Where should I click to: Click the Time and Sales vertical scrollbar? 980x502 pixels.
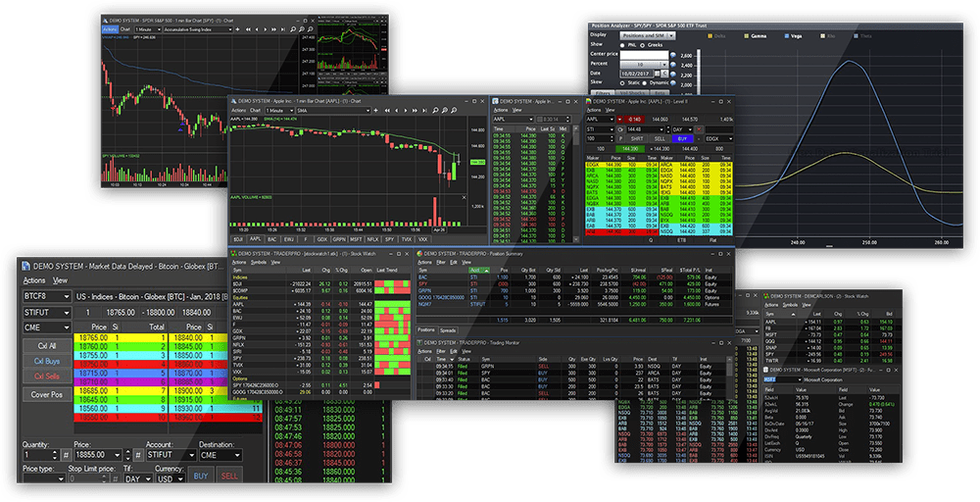575,183
